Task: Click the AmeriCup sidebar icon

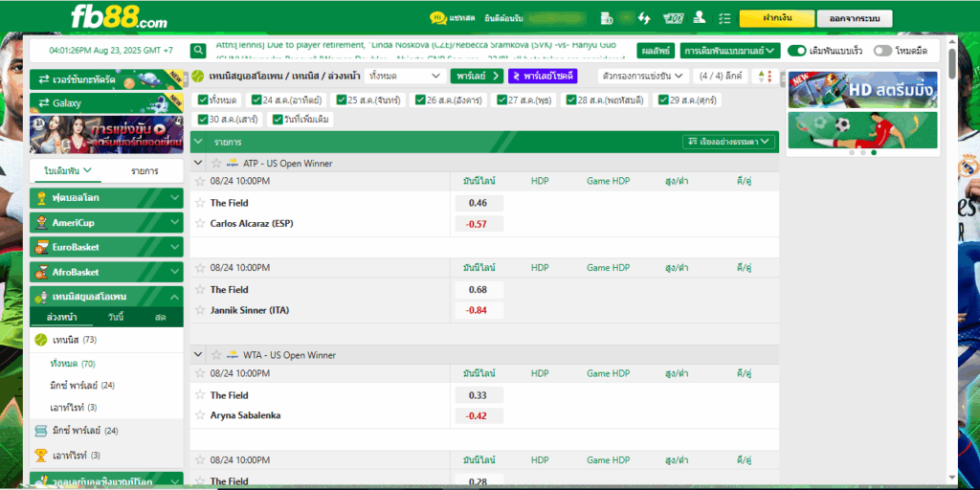Action: tap(42, 222)
